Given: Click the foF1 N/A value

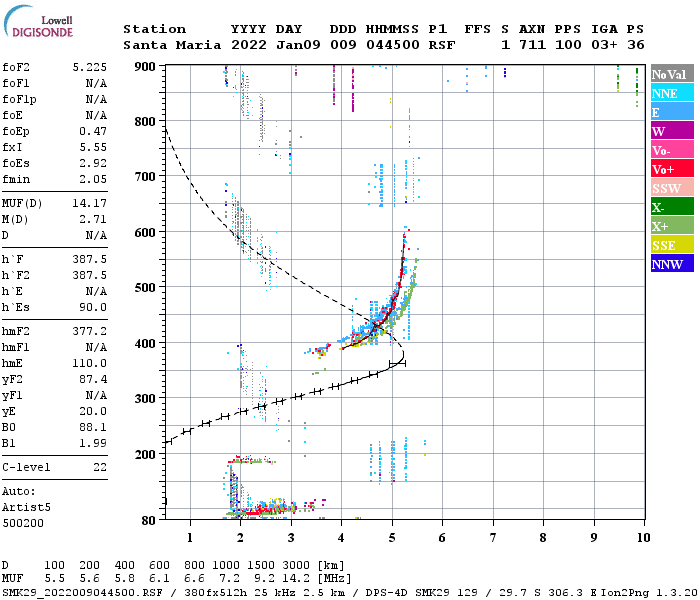Looking at the screenshot, I should coord(96,83).
